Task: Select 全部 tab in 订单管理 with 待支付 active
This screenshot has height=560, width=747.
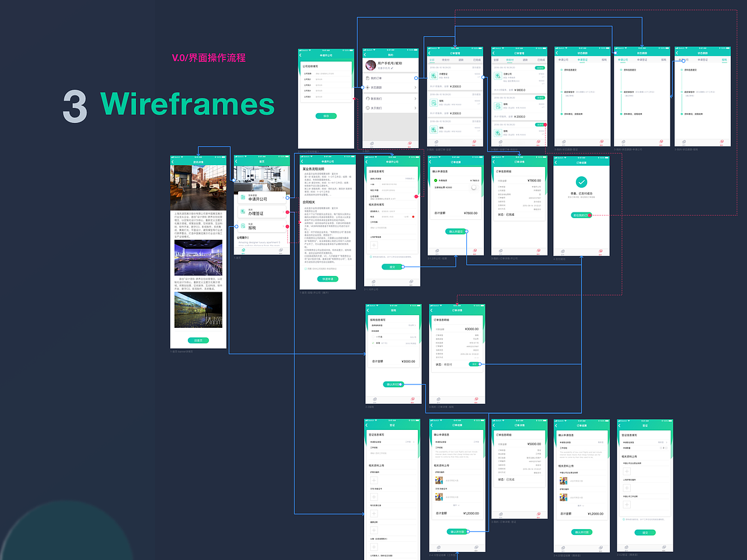Action: (x=496, y=60)
